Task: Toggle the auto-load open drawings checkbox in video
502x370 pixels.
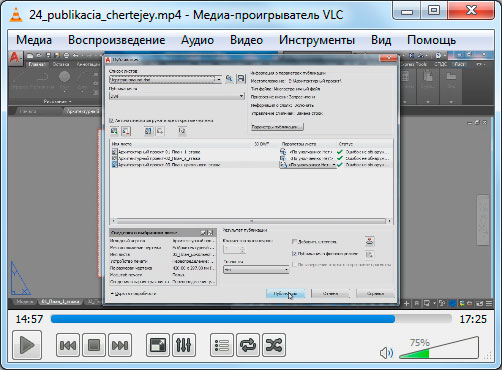Action: pos(112,121)
